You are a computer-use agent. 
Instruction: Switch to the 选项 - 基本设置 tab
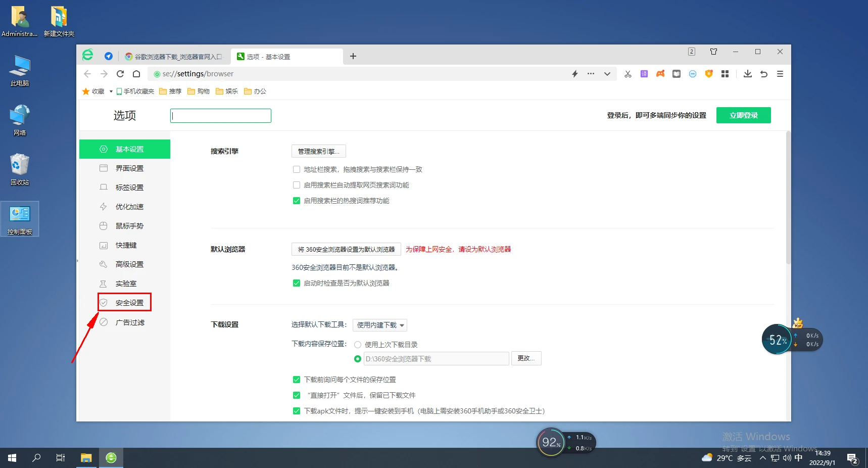[x=287, y=57]
